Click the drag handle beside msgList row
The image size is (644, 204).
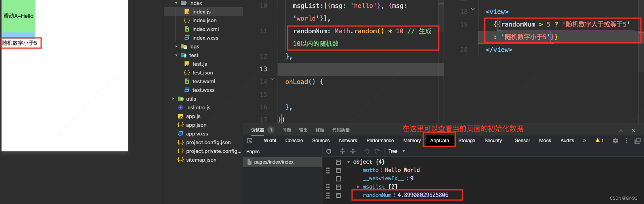click(328, 187)
